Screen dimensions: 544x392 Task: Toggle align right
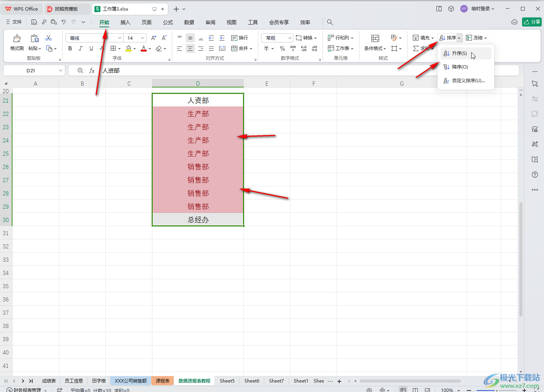click(201, 48)
